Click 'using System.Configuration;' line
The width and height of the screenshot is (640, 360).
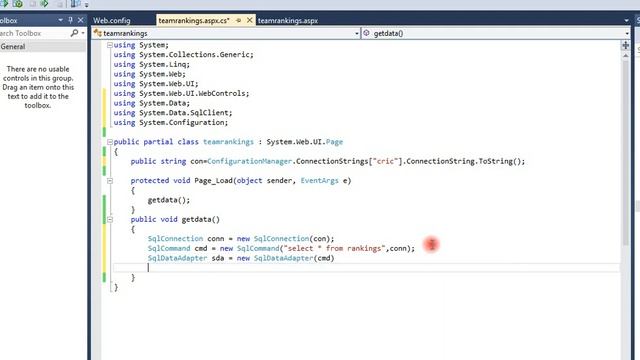[x=171, y=122]
